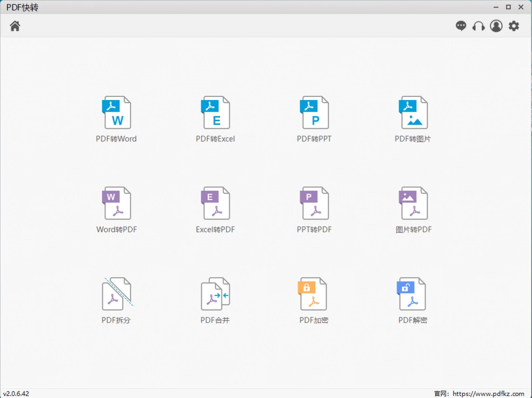532x398 pixels.
Task: Open settings via the gear icon
Action: point(514,26)
